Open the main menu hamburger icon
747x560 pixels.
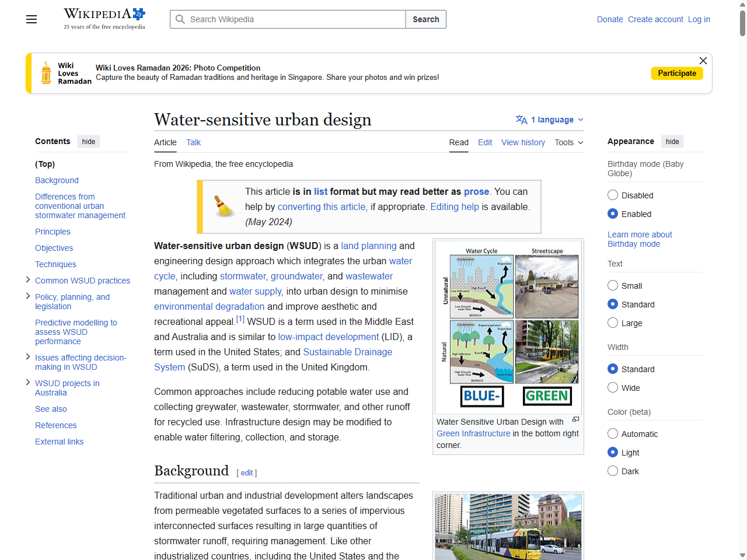pos(31,19)
